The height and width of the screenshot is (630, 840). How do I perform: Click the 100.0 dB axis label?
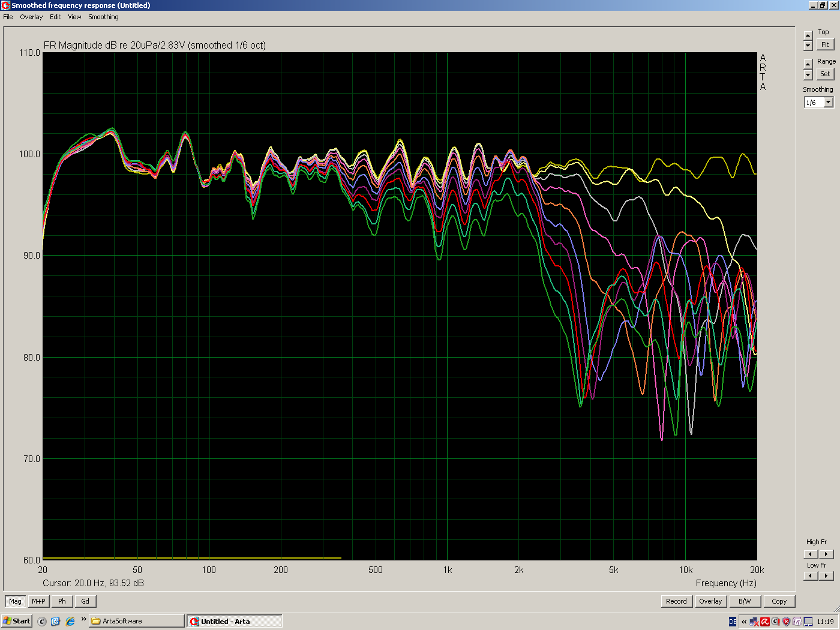[x=29, y=154]
